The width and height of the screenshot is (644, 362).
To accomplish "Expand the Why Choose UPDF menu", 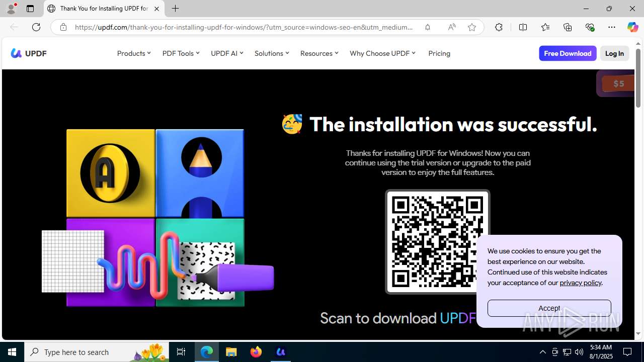I will pos(383,53).
